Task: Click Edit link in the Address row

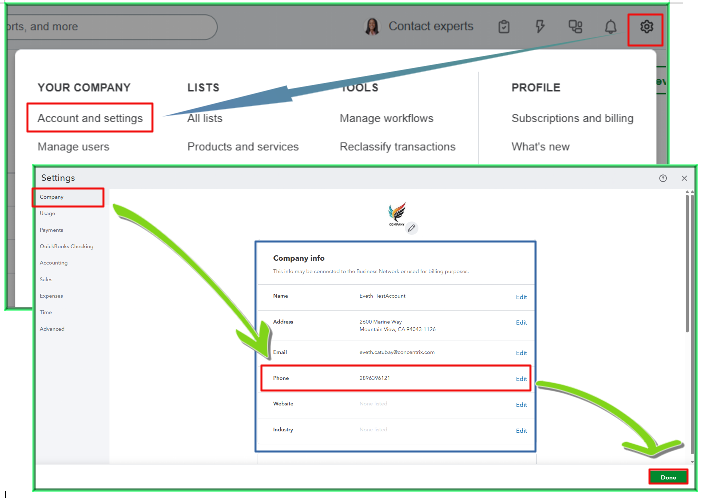Action: (x=521, y=322)
